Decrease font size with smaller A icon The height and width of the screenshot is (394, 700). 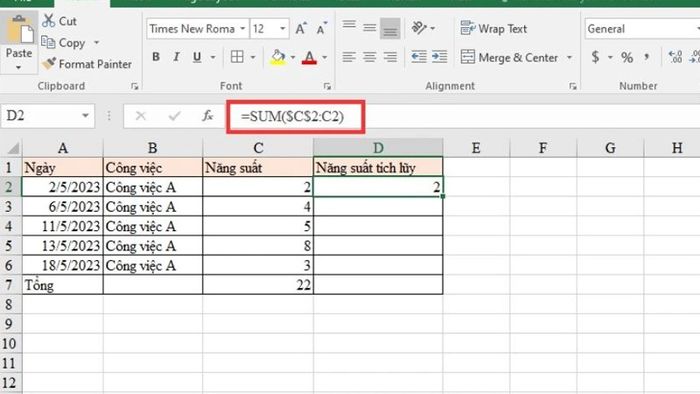(x=321, y=29)
